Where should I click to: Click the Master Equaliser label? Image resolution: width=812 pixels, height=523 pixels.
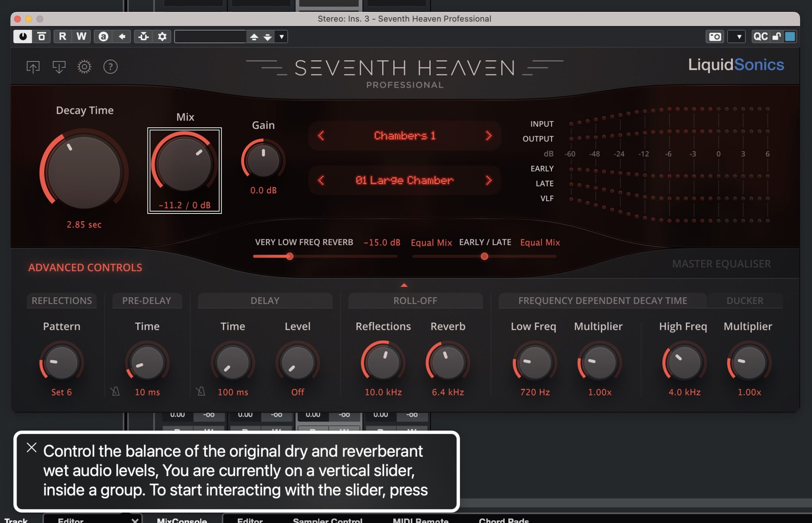pos(721,264)
